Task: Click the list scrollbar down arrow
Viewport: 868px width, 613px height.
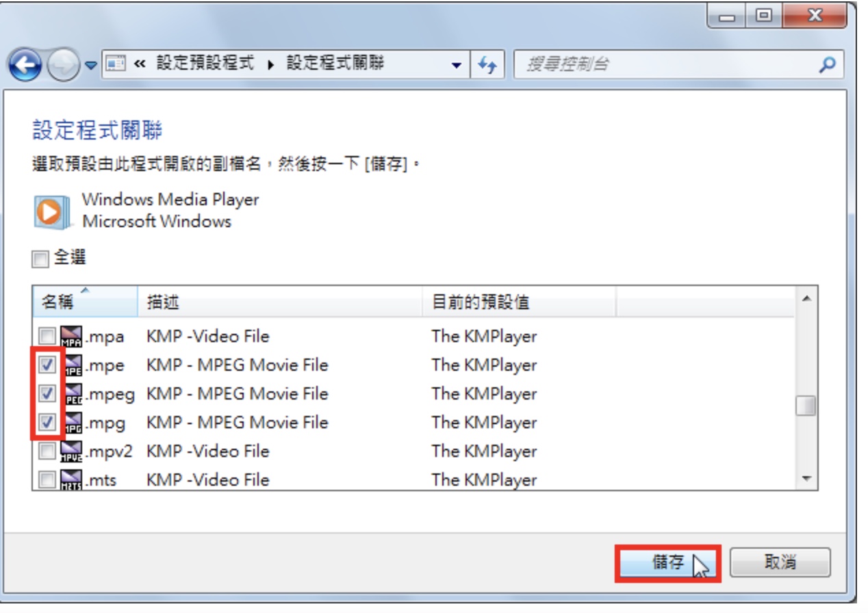Action: 806,479
